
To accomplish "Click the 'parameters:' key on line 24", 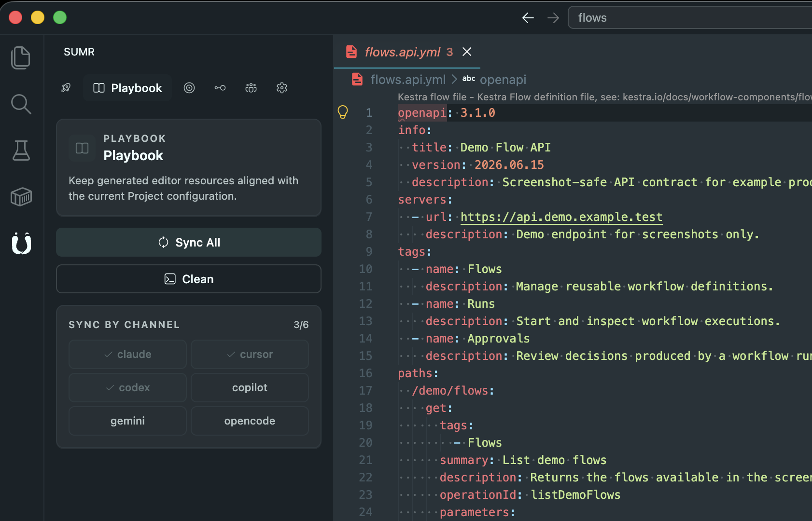I will click(477, 512).
